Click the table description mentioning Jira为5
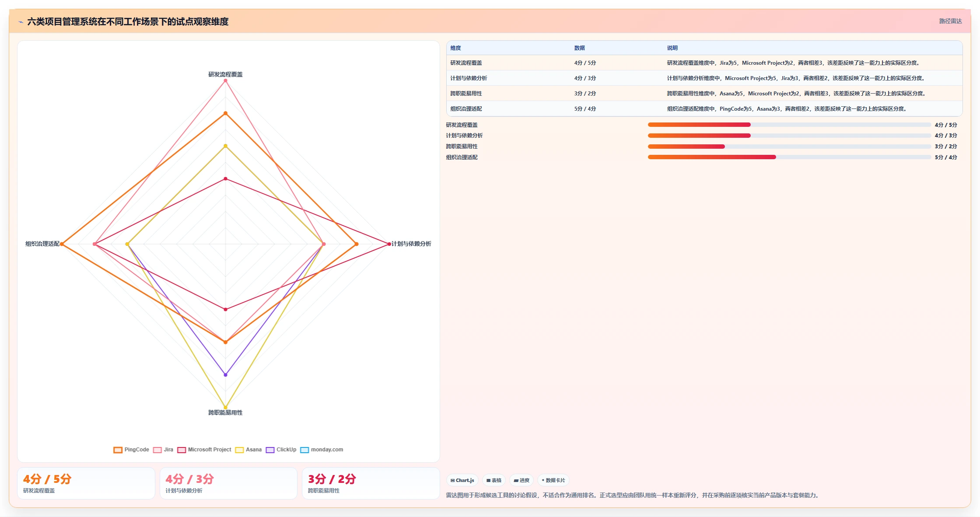Image resolution: width=980 pixels, height=517 pixels. [794, 63]
